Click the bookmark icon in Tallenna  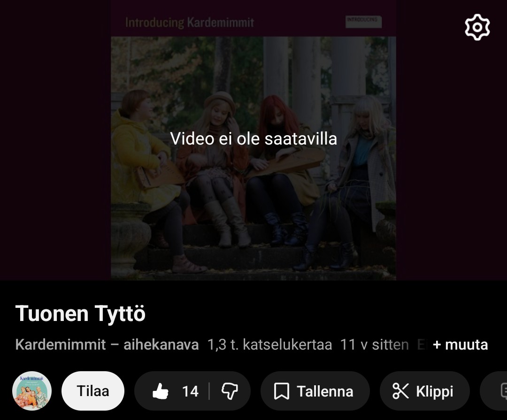coord(282,391)
